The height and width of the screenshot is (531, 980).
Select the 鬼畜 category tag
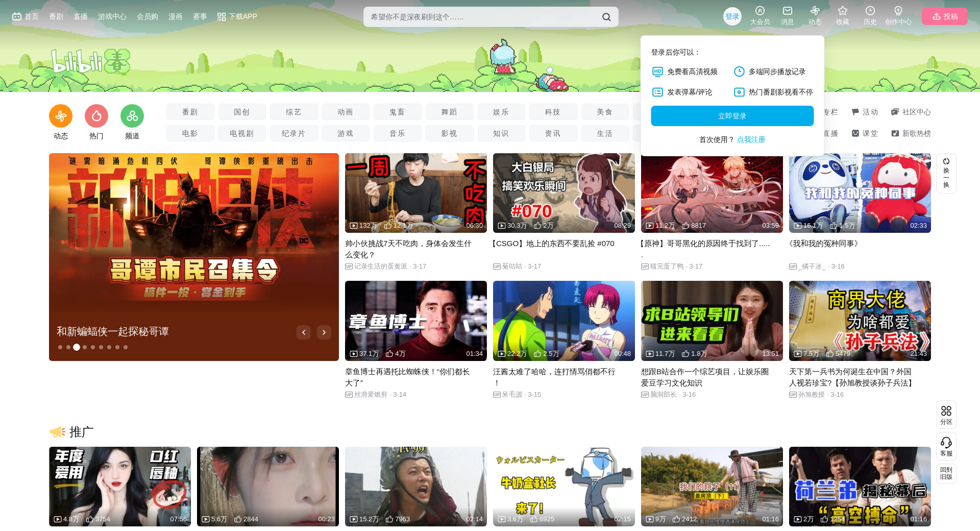397,112
